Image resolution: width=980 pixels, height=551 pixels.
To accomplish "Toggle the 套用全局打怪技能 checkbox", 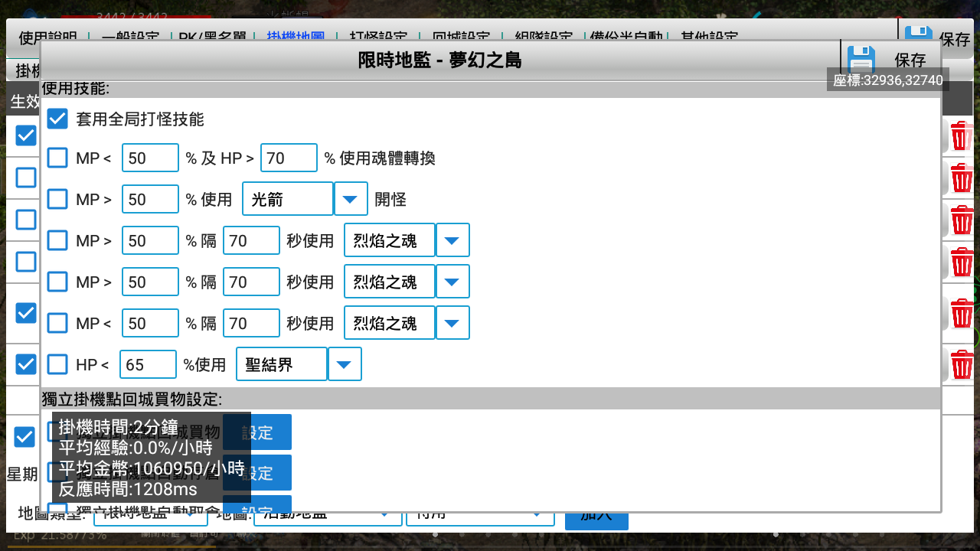I will coord(57,119).
